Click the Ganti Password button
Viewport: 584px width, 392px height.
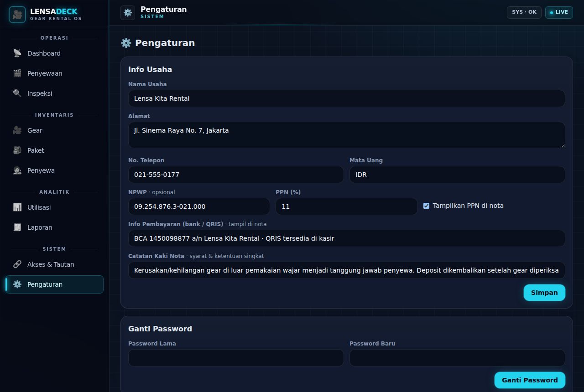coord(530,380)
